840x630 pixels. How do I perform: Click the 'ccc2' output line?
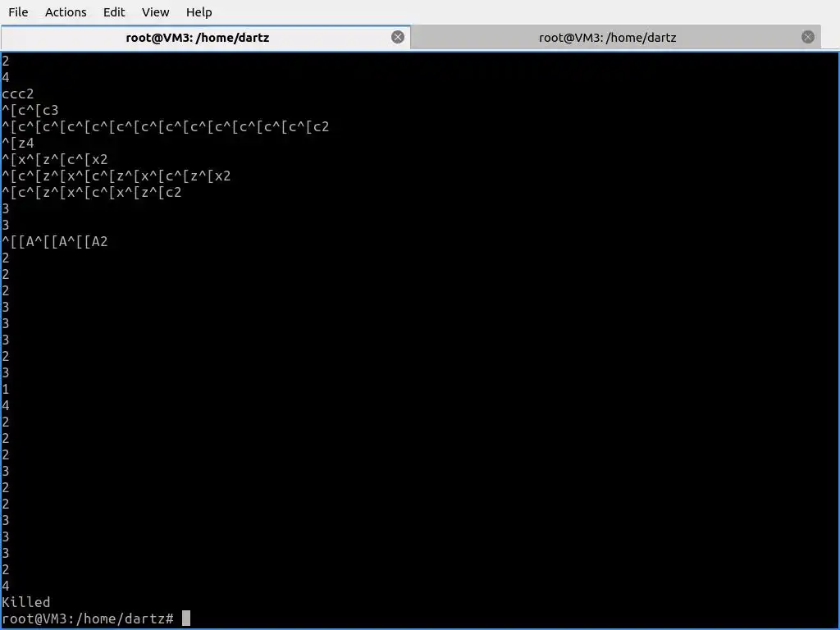[18, 94]
